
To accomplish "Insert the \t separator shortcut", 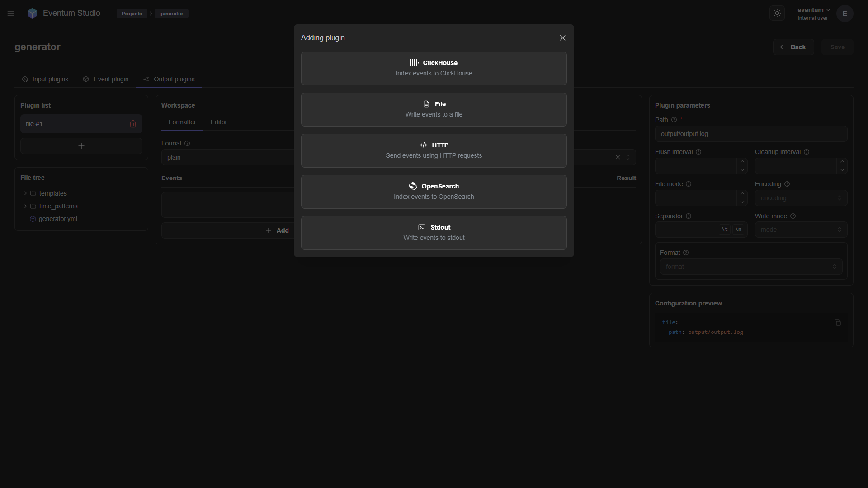I will (x=724, y=230).
